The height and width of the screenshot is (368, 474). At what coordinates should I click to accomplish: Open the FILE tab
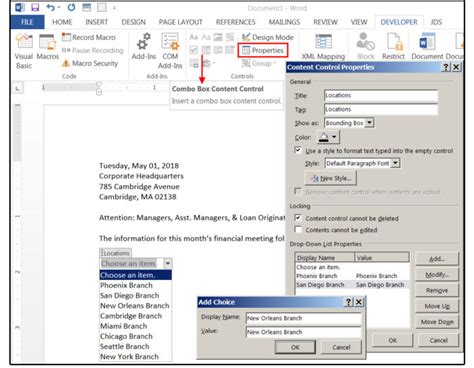pyautogui.click(x=27, y=22)
